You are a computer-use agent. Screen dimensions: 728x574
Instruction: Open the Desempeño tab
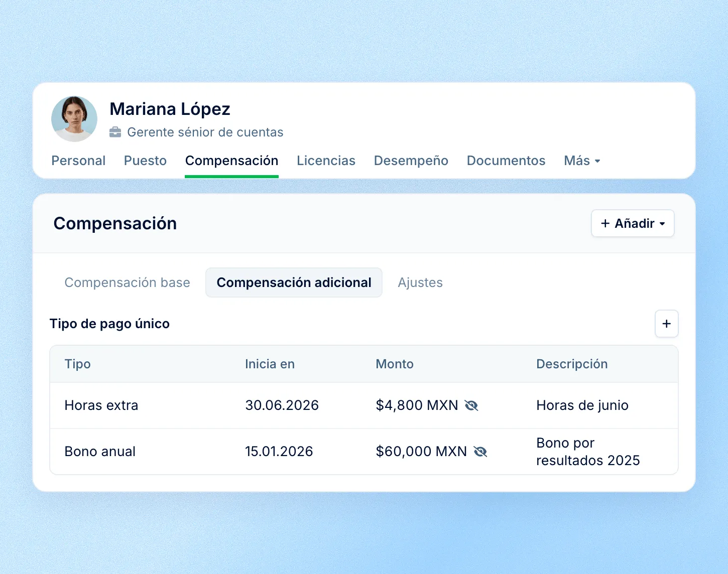[x=411, y=161]
